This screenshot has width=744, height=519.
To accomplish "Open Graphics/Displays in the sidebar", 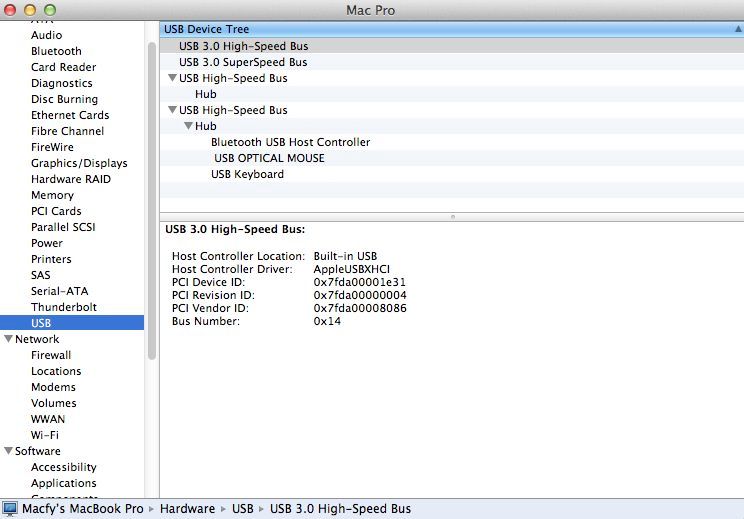I will 79,163.
